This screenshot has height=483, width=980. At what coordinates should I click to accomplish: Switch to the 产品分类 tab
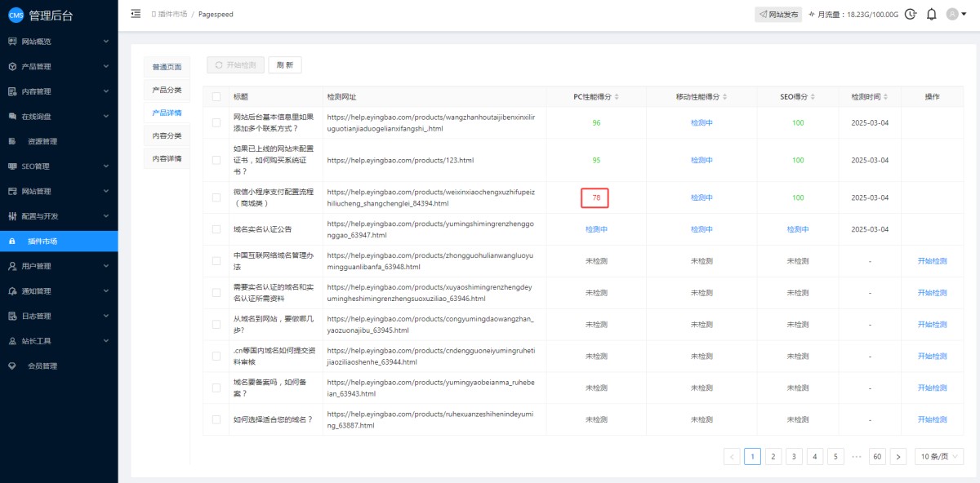tap(167, 90)
